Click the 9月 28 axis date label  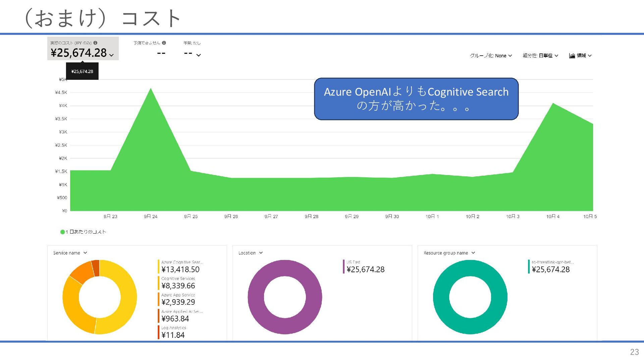coord(311,217)
